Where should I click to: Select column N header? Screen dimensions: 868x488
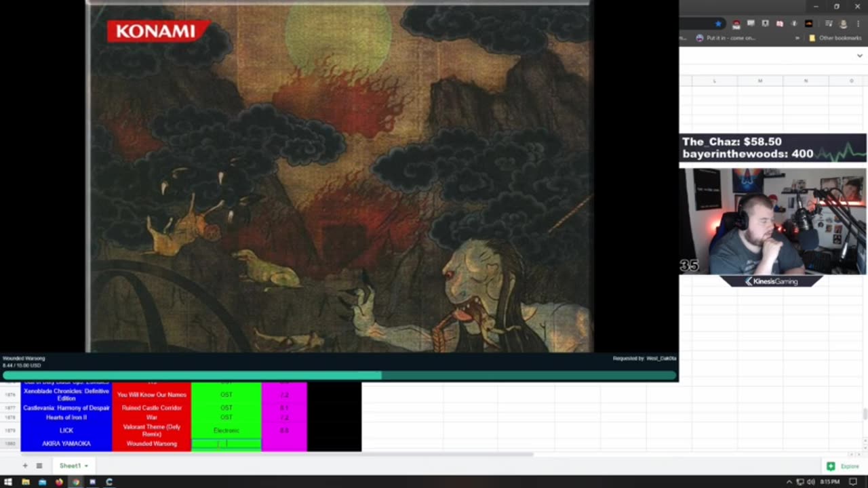(x=806, y=81)
